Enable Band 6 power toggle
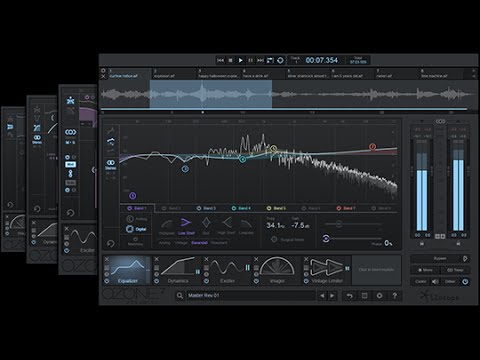 (x=304, y=208)
